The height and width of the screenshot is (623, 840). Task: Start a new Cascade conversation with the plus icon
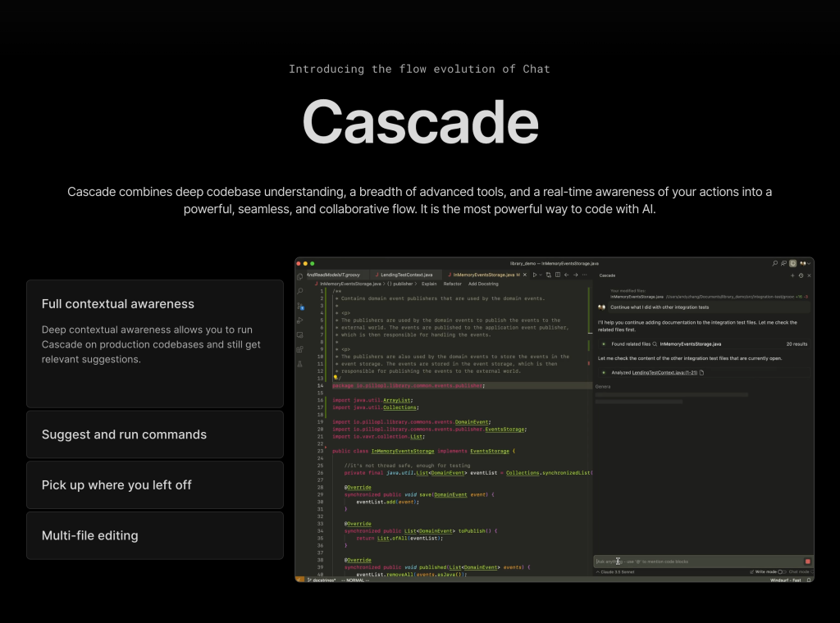pos(792,275)
